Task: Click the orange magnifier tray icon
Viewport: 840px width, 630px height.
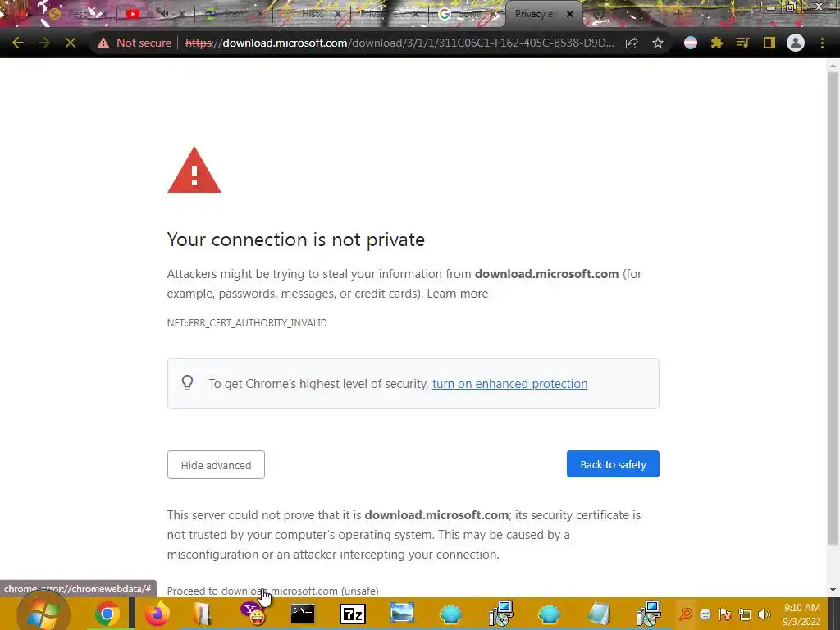Action: pos(686,614)
